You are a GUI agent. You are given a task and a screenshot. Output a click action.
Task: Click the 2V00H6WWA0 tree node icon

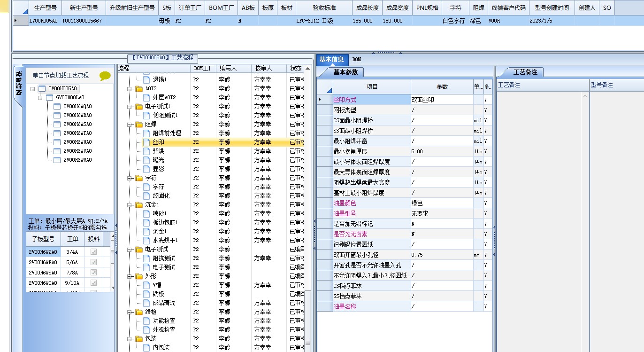pos(57,160)
